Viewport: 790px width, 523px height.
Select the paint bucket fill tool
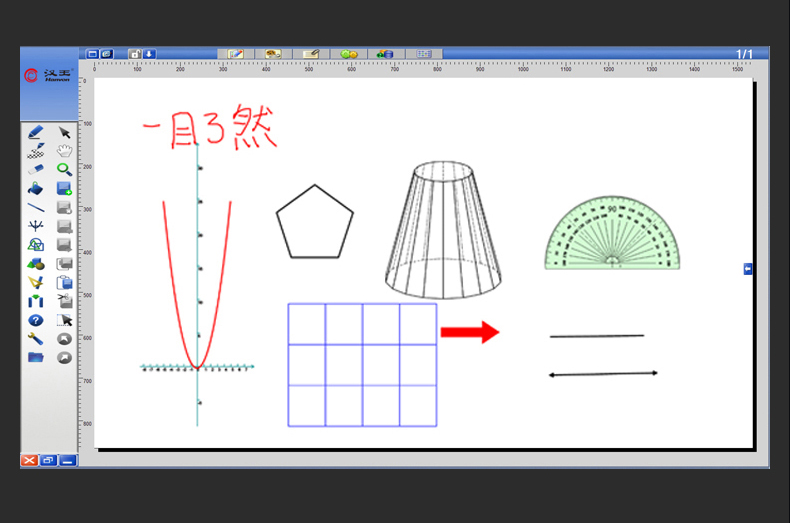point(36,188)
